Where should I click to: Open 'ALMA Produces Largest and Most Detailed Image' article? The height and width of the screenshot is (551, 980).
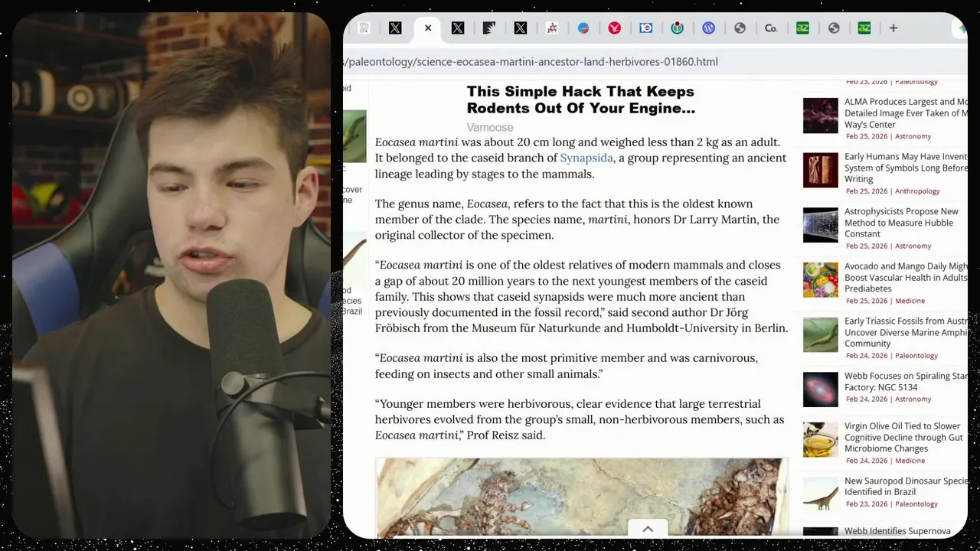(906, 112)
